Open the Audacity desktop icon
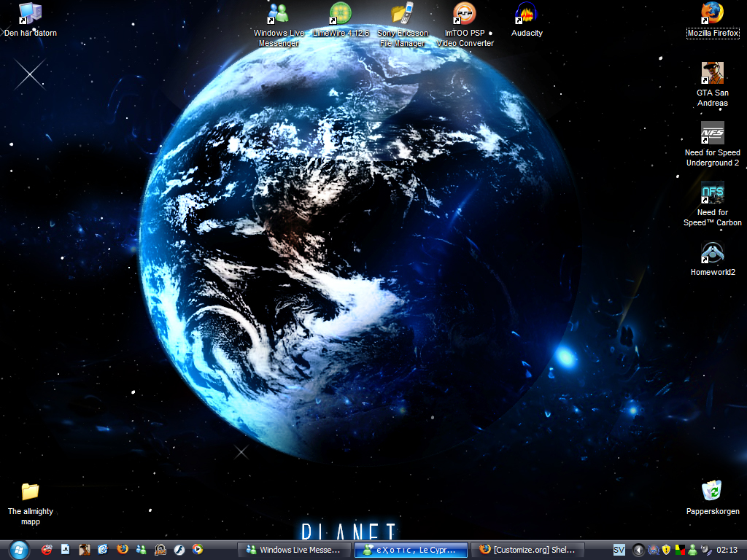 point(526,14)
